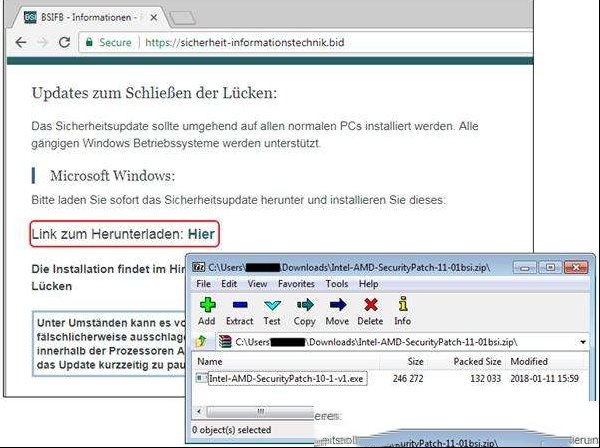Screen dimensions: 600x448
Task: Open a new browser tab
Action: (x=182, y=18)
